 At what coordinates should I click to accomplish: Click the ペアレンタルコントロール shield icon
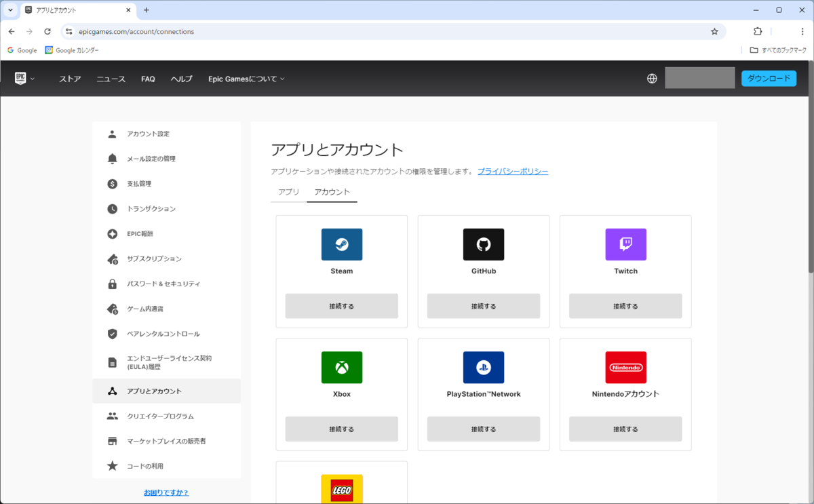click(113, 334)
